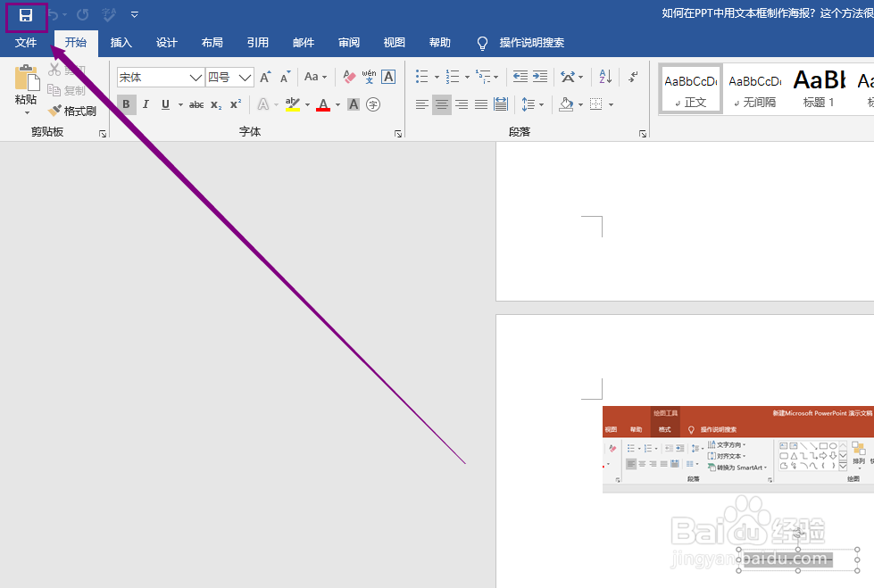The image size is (874, 588).
Task: Click the distributed alignment icon
Action: pos(501,104)
